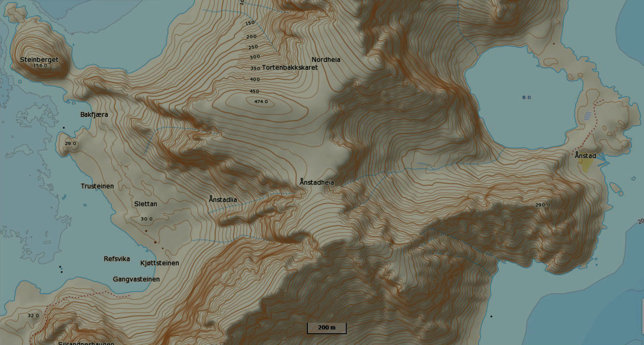Click the Gangvasteinen label

pyautogui.click(x=136, y=279)
